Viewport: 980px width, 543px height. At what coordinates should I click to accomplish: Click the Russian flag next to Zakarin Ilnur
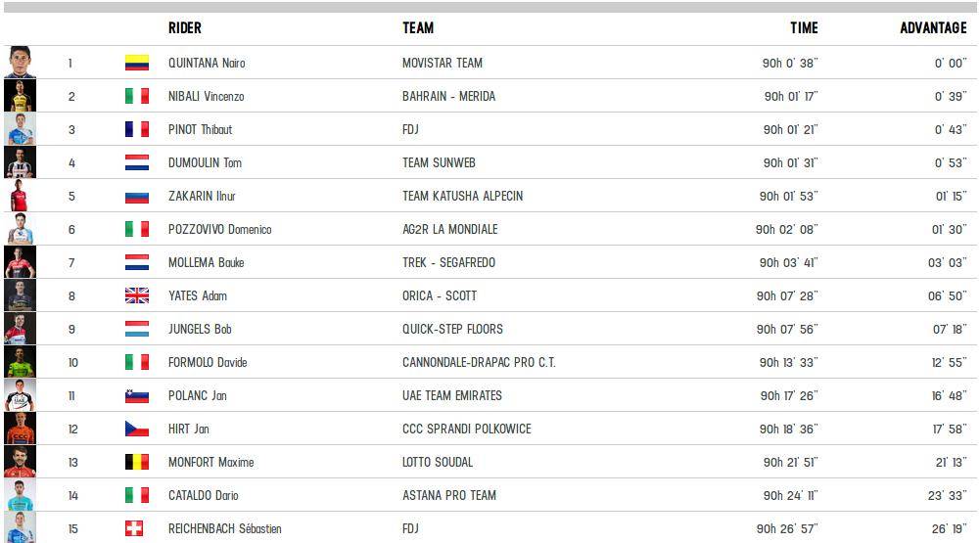[x=137, y=196]
